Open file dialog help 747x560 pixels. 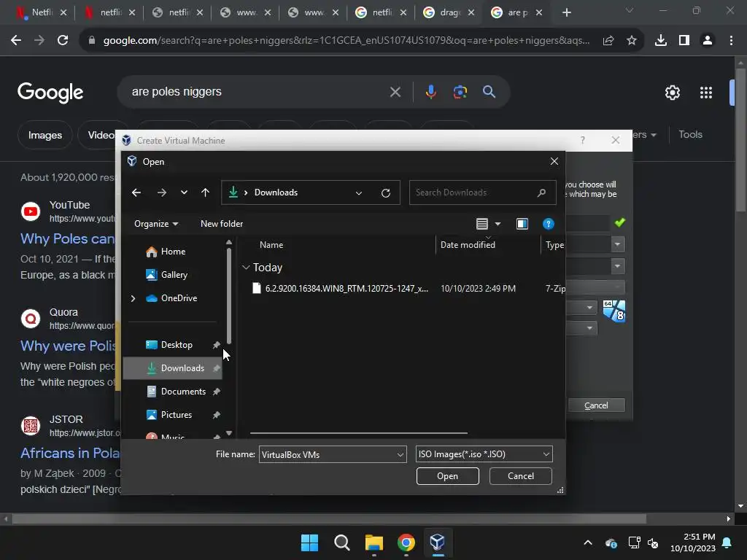(x=549, y=224)
